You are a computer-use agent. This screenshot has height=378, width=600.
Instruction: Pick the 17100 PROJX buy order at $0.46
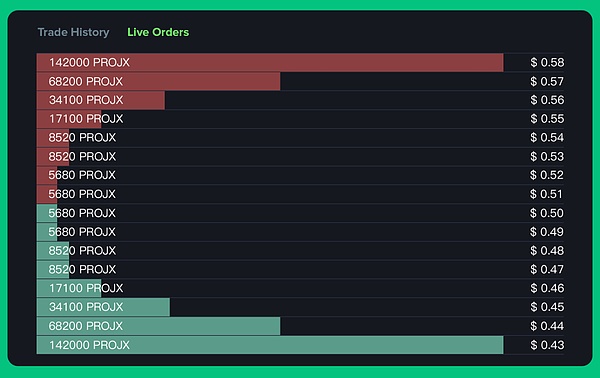click(x=300, y=288)
